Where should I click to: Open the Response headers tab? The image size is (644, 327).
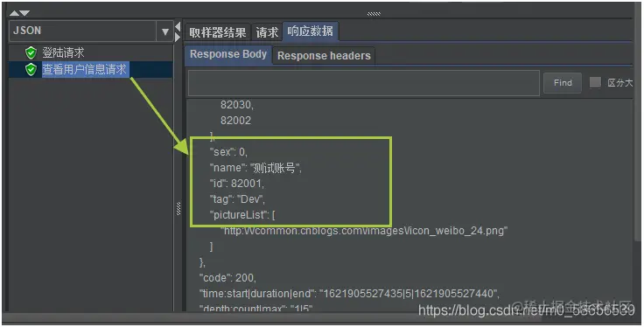[324, 56]
